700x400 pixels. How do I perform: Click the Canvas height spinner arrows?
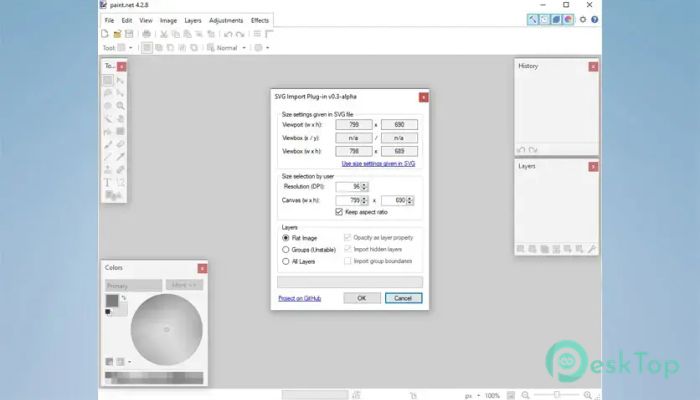(x=410, y=200)
